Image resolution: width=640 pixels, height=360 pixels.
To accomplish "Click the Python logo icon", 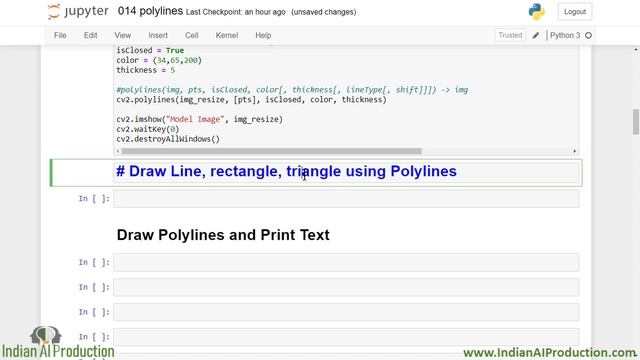I will click(536, 11).
